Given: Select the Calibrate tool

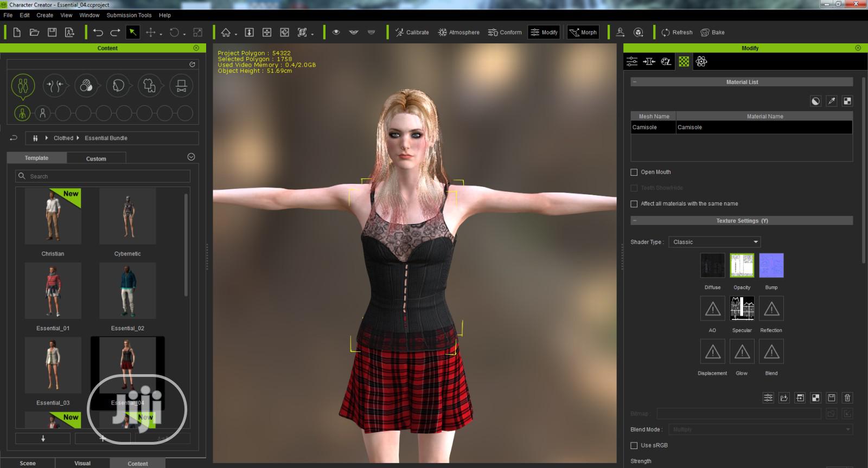Looking at the screenshot, I should (x=412, y=33).
